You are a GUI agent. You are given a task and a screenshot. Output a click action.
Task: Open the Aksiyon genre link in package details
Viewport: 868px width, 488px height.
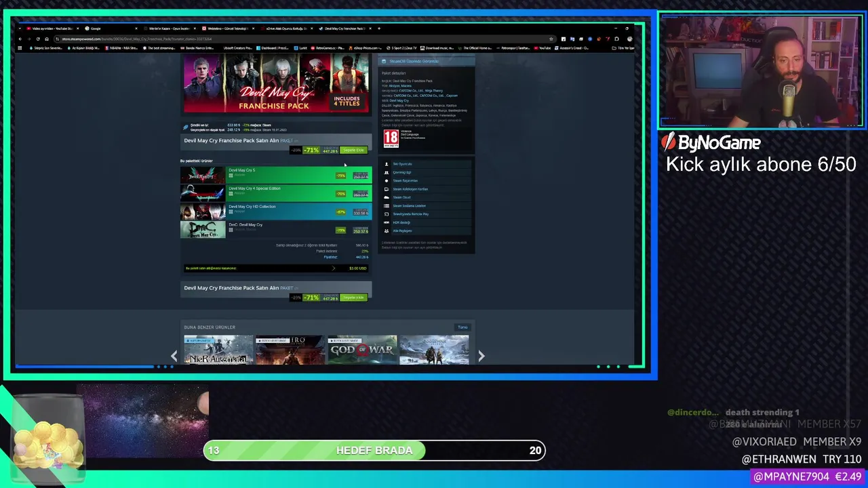(x=393, y=86)
